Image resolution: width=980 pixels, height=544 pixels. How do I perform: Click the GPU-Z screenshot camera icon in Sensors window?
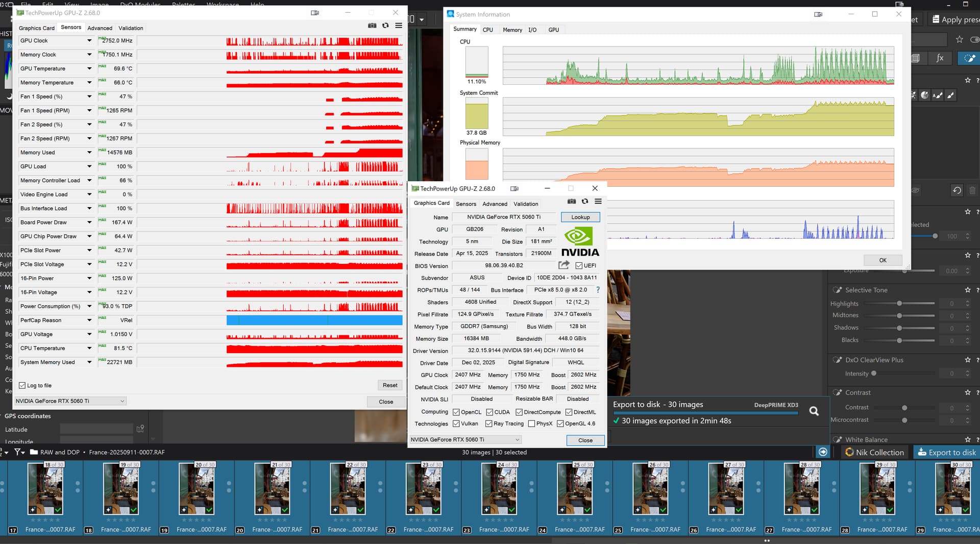tap(372, 26)
